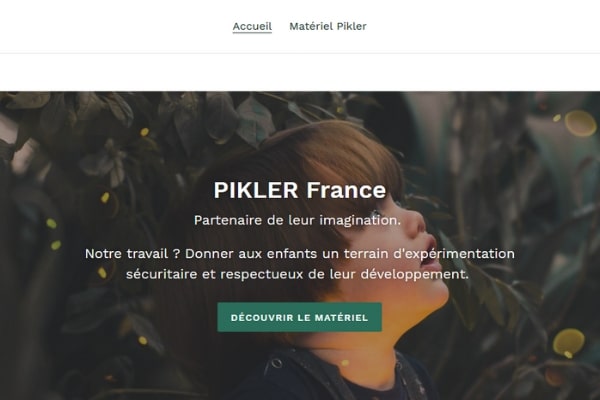Click the child's eye in hero photo

pos(375,214)
